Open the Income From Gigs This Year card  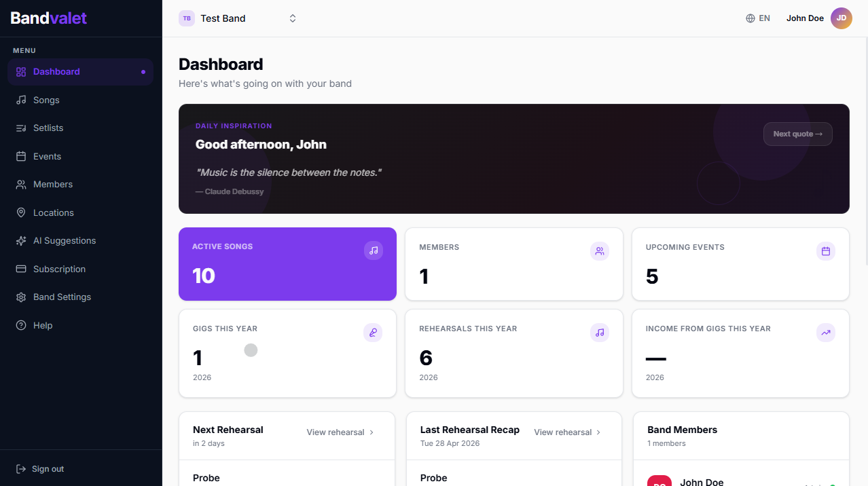point(740,354)
